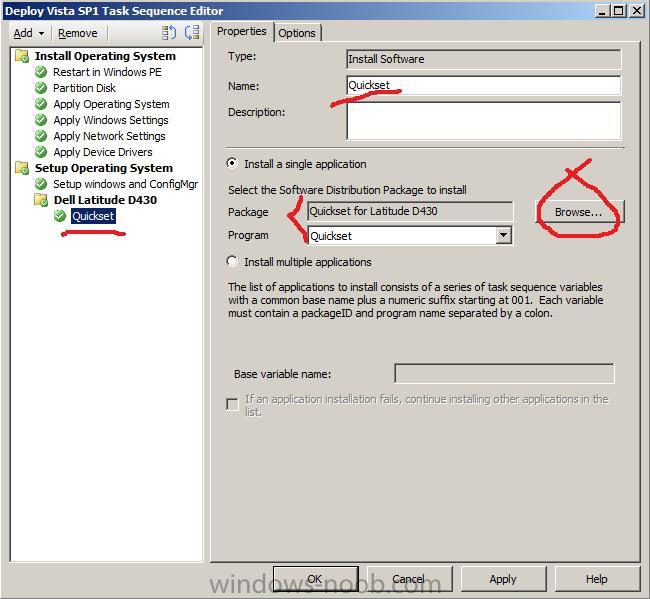Image resolution: width=650 pixels, height=599 pixels.
Task: Click the Name field containing Quickset
Action: pyautogui.click(x=484, y=85)
